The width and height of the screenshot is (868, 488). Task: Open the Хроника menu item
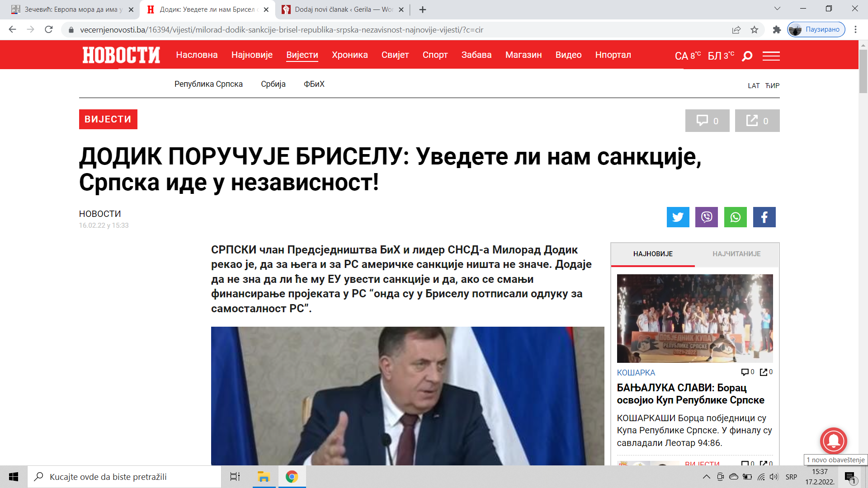[x=350, y=55]
